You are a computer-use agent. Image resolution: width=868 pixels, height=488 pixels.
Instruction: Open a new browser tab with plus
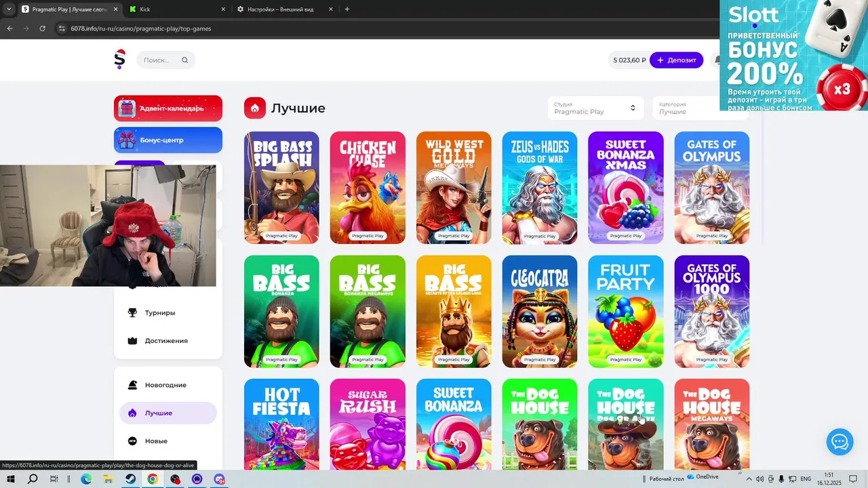coord(347,9)
